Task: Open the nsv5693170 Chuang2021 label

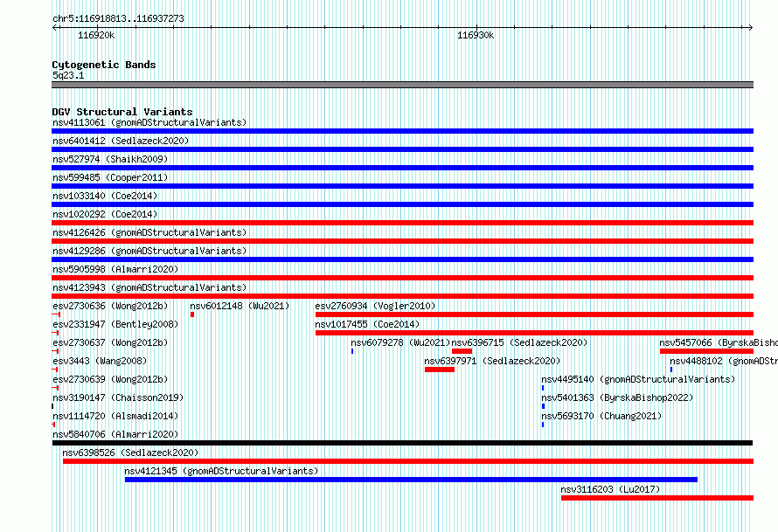Action: coord(601,416)
